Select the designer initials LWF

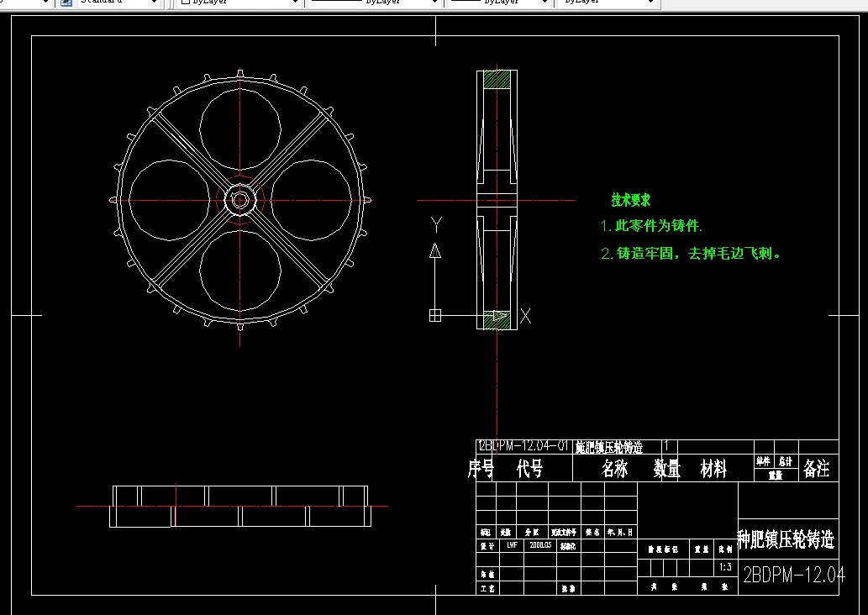[x=512, y=545]
